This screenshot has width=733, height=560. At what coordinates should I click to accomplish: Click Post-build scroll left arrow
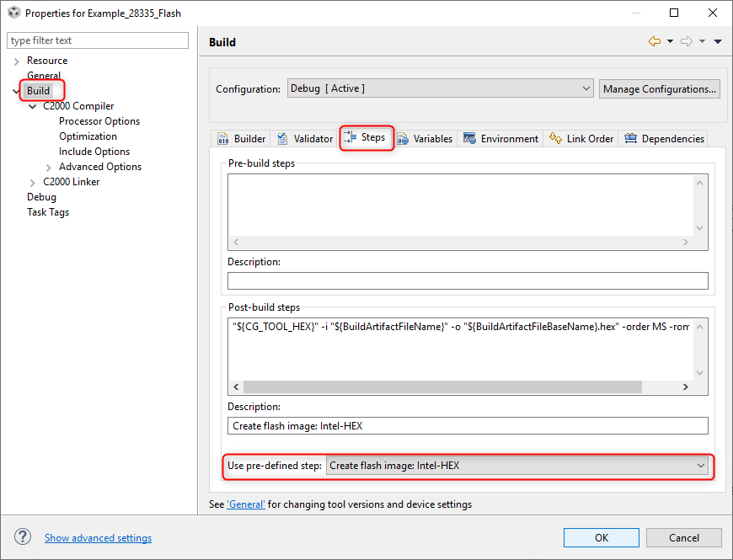(236, 387)
